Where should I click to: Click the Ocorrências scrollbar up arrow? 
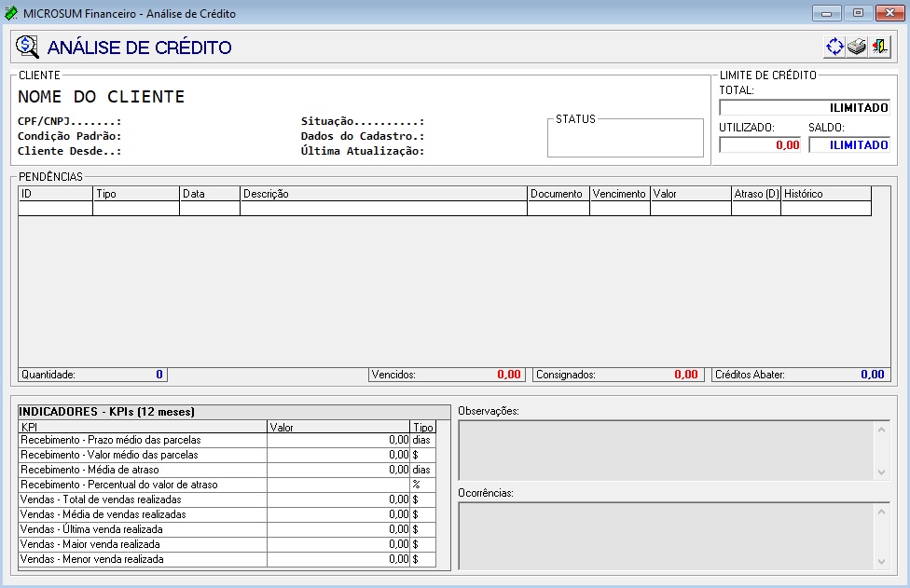point(882,512)
